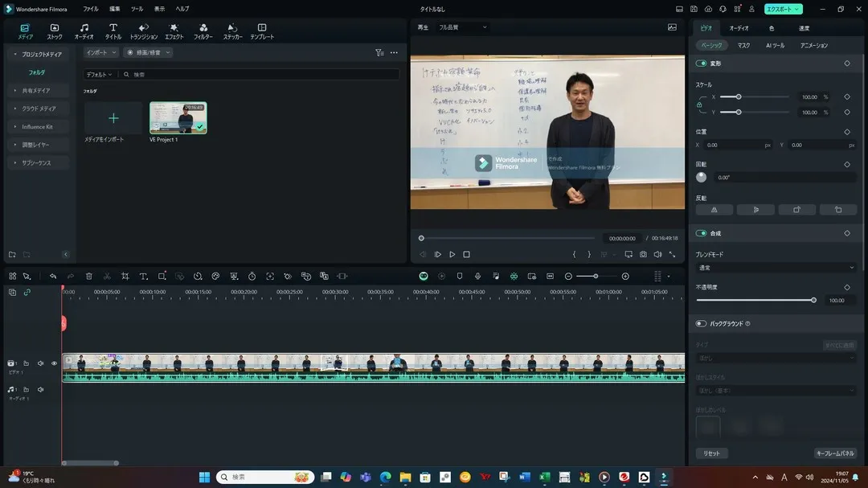Viewport: 868px width, 488px height.
Task: Select the crop tool in timeline toolbar
Action: (x=125, y=276)
